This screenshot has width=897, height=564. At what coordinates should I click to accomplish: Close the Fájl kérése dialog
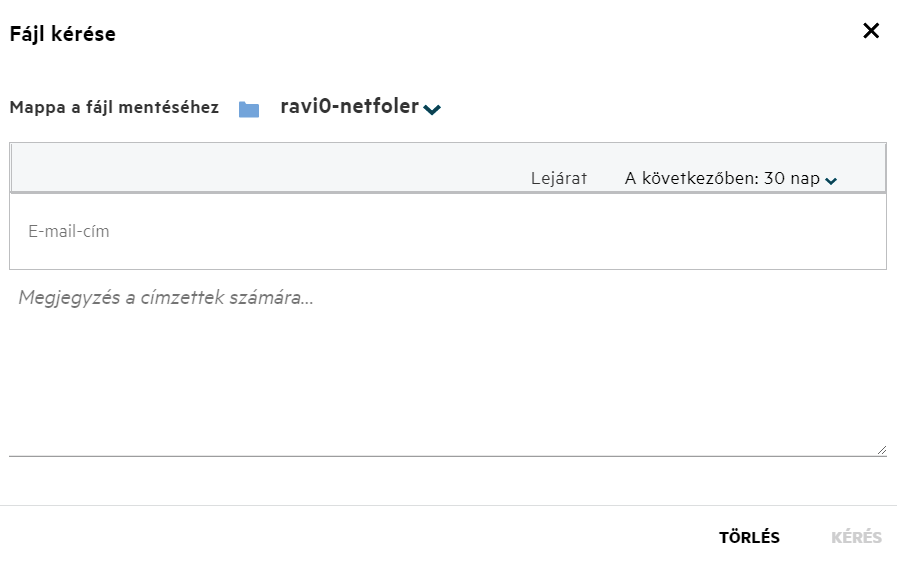(871, 31)
